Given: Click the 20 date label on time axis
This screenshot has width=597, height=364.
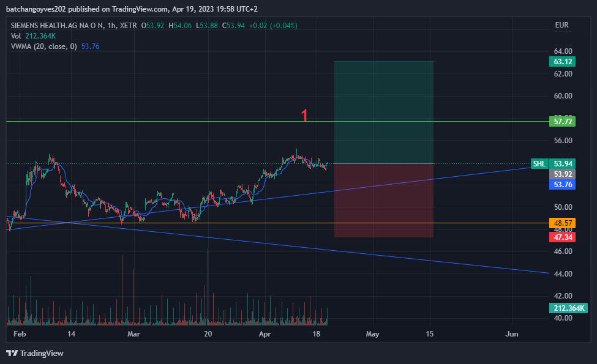Looking at the screenshot, I should [208, 334].
